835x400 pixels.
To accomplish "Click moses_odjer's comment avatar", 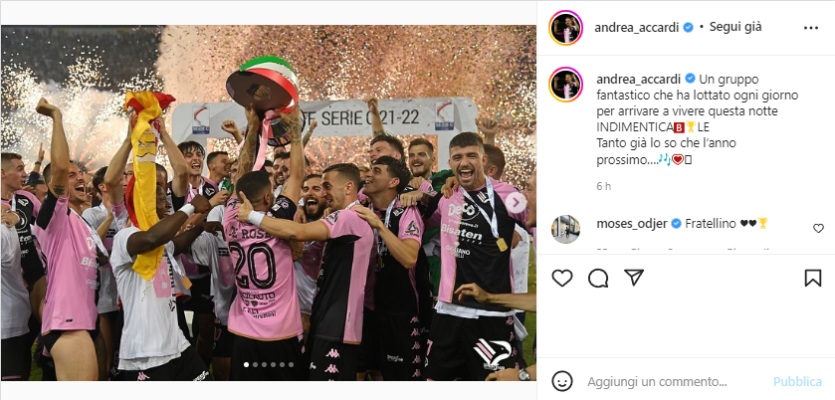I will click(x=566, y=230).
